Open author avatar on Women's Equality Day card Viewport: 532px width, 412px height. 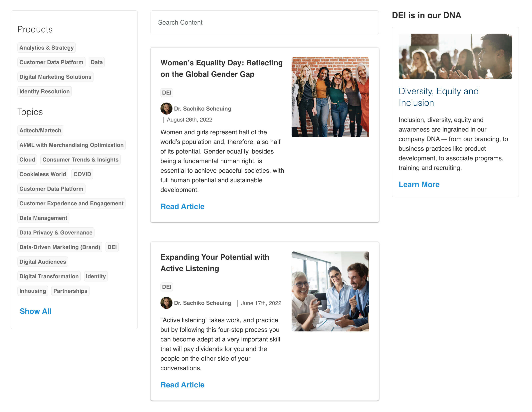tap(166, 109)
